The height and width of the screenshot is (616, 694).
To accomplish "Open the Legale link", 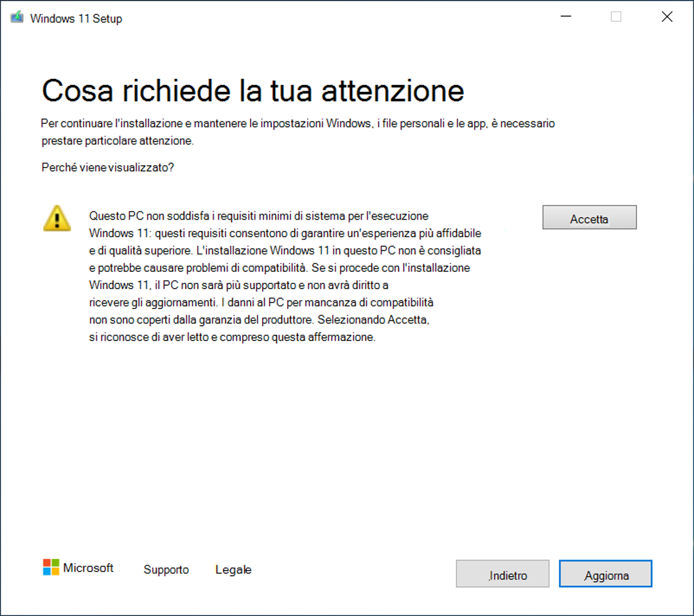I will coord(233,570).
